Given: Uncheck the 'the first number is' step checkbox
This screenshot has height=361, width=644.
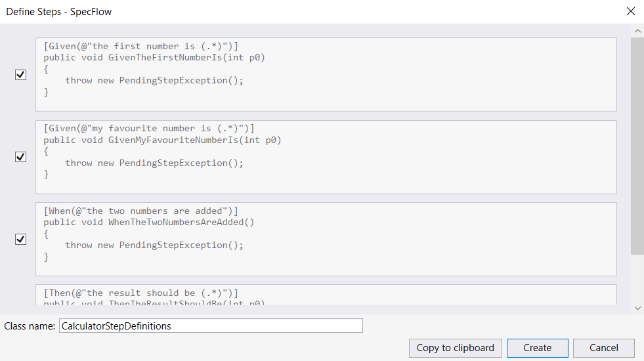Looking at the screenshot, I should click(20, 75).
